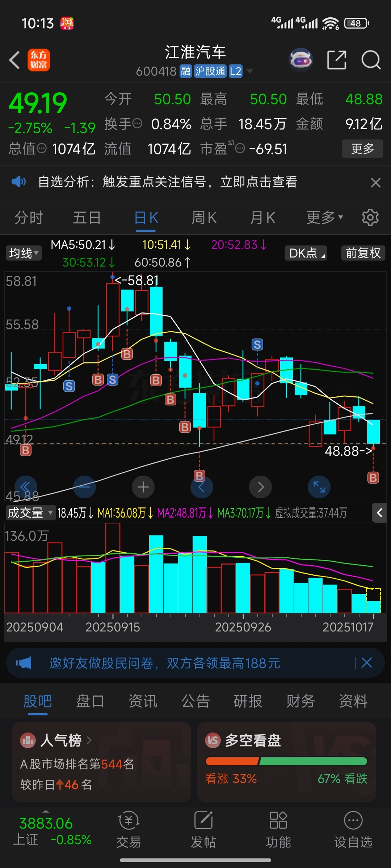Toggle the 前复权 adjustment button
Image resolution: width=391 pixels, height=868 pixels.
(x=363, y=253)
